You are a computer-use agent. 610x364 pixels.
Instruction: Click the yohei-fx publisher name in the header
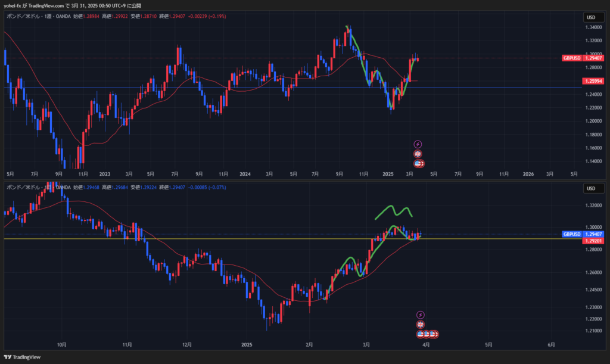click(x=15, y=5)
